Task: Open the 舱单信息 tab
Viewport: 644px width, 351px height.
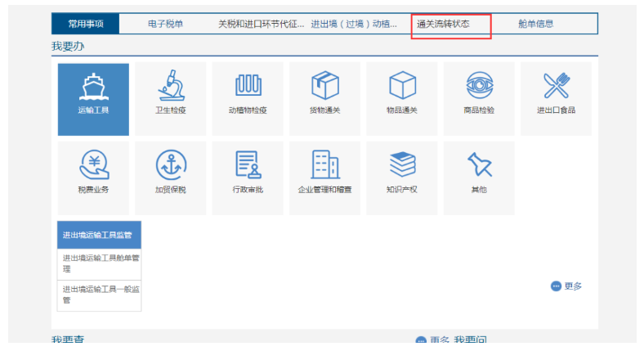Action: pos(535,24)
